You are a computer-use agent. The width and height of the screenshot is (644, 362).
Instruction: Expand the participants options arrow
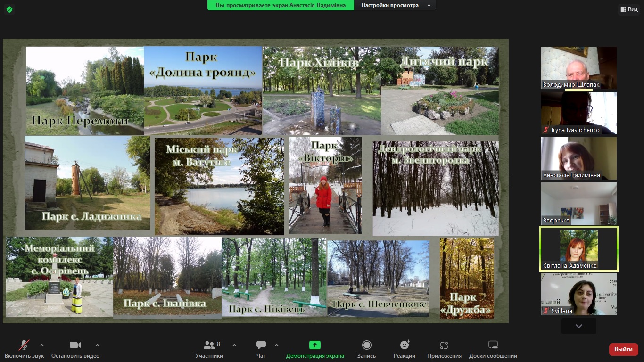pyautogui.click(x=234, y=345)
